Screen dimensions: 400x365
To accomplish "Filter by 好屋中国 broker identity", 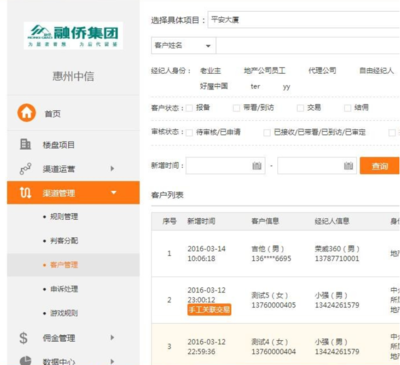I will 214,86.
